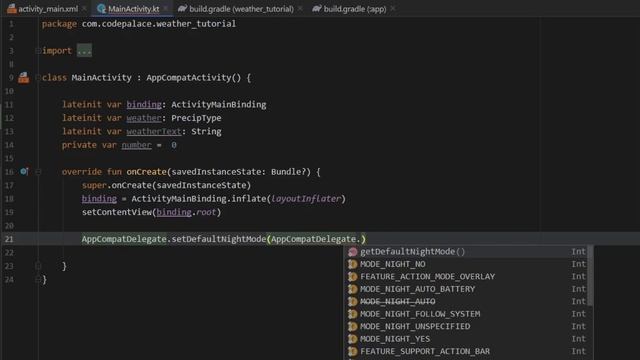The image size is (640, 360).
Task: Click the 'weatherText' variable on line 13
Action: pyautogui.click(x=154, y=131)
